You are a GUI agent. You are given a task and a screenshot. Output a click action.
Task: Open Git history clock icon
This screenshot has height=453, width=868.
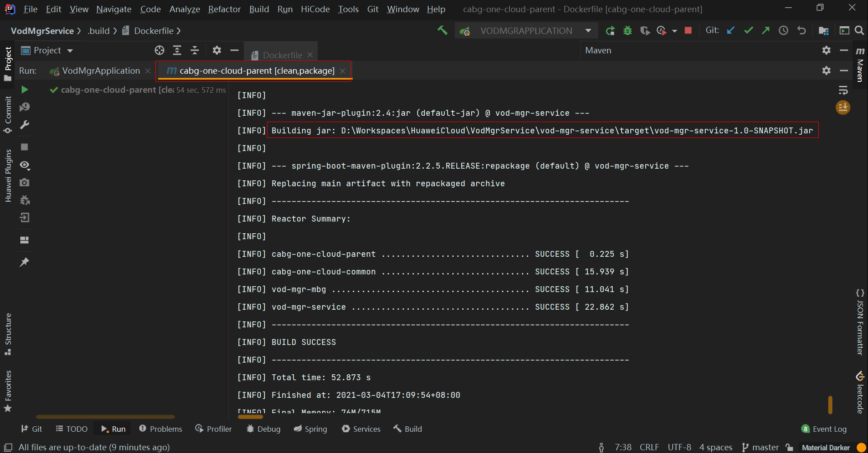pos(784,31)
